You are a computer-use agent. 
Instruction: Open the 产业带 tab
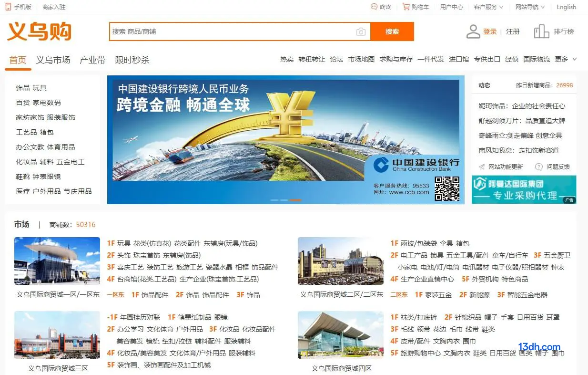point(92,60)
